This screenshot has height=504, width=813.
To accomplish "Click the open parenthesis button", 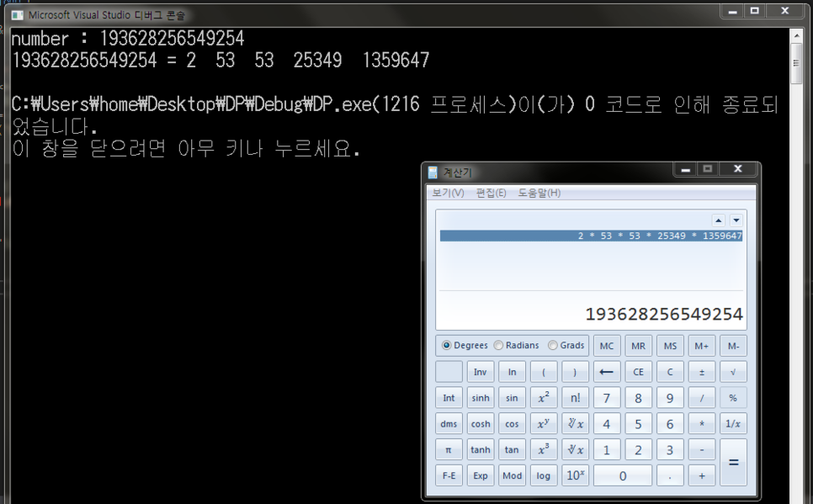I will click(x=544, y=372).
